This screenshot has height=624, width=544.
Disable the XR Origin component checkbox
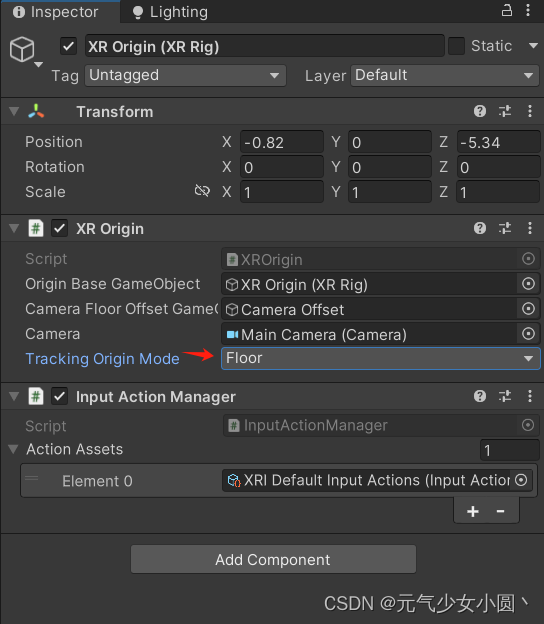tap(60, 228)
